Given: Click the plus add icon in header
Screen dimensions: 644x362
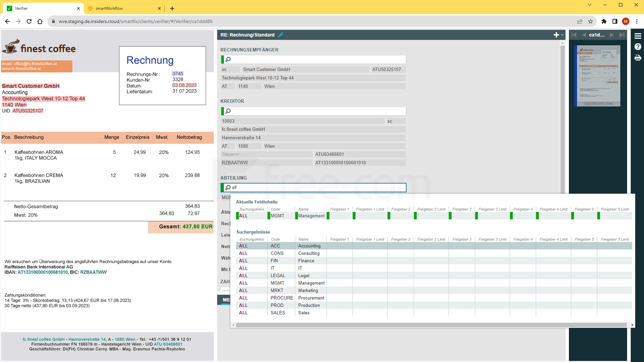Looking at the screenshot, I should 556,35.
